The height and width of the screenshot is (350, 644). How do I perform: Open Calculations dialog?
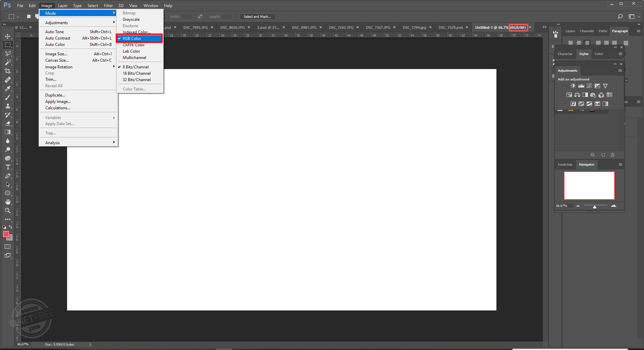tap(78, 108)
